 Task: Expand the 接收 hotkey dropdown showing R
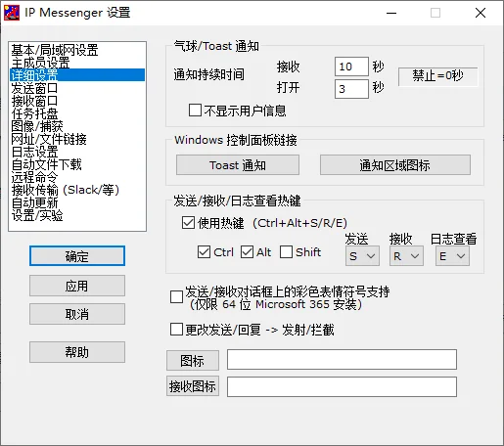[406, 256]
